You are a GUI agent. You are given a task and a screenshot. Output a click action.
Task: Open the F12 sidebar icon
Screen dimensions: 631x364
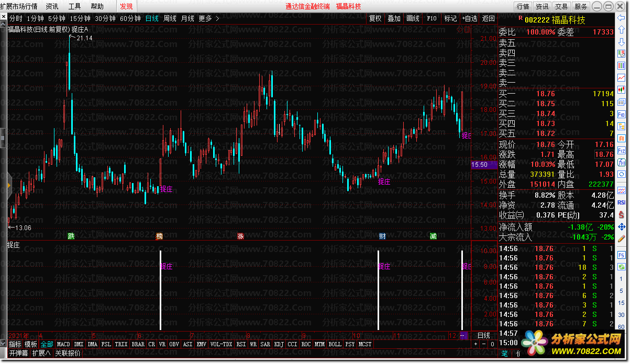pos(622,150)
